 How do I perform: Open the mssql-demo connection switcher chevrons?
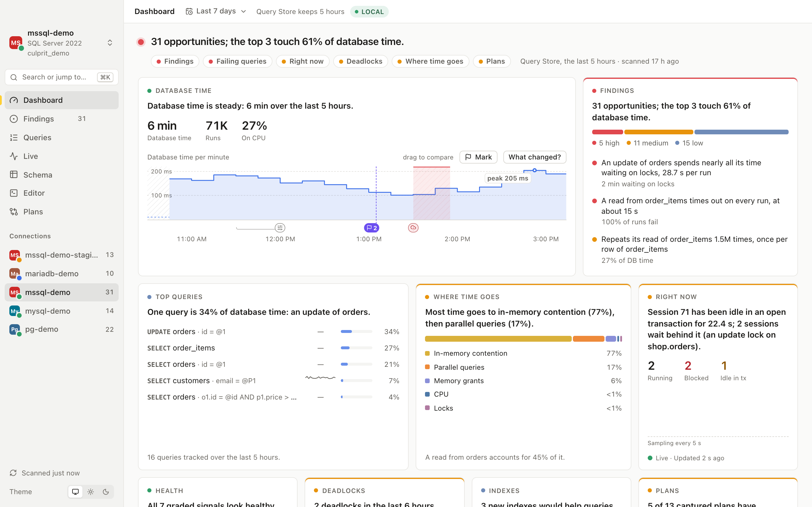pyautogui.click(x=110, y=43)
